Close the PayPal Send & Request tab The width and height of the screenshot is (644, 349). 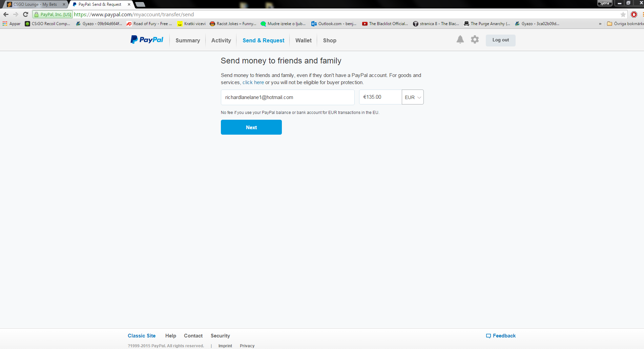click(x=129, y=4)
